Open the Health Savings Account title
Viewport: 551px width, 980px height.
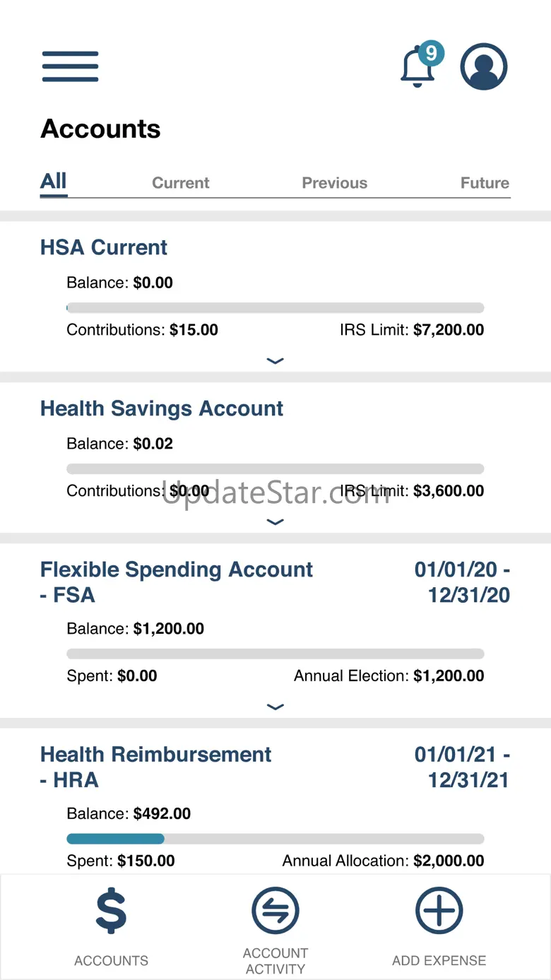tap(162, 408)
